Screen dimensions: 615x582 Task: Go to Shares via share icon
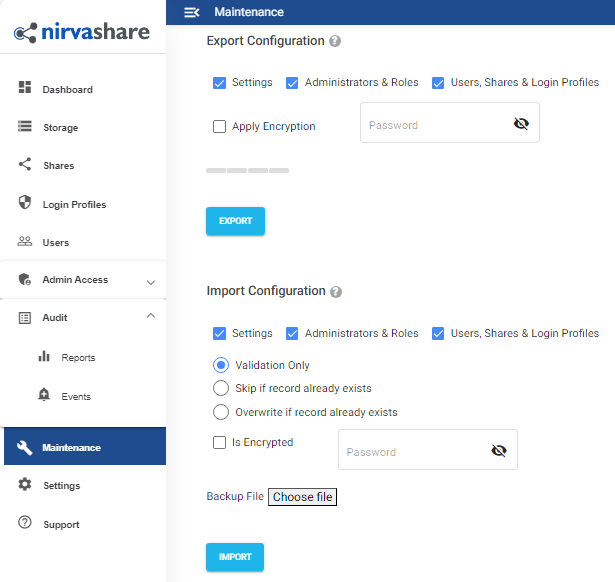pyautogui.click(x=25, y=165)
